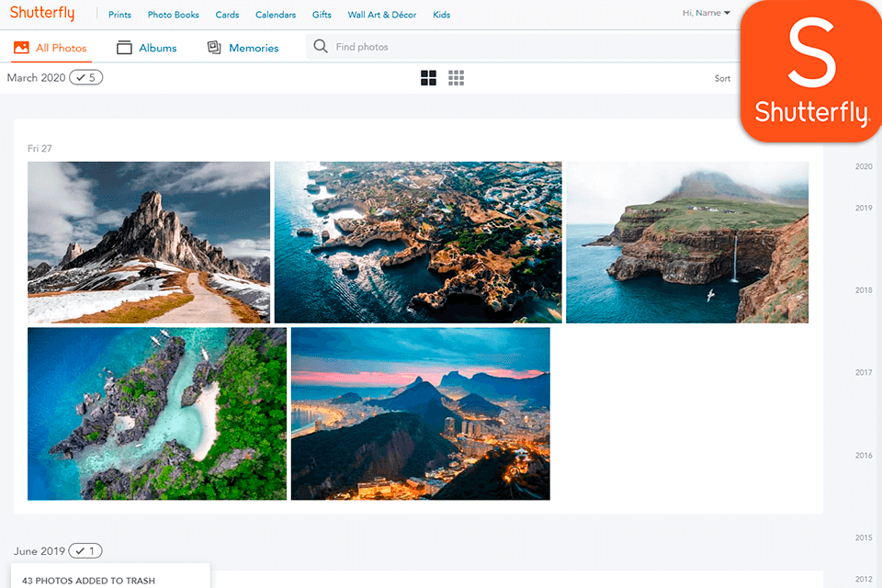The image size is (882, 588).
Task: Switch to the All Photos tab
Action: pyautogui.click(x=51, y=48)
